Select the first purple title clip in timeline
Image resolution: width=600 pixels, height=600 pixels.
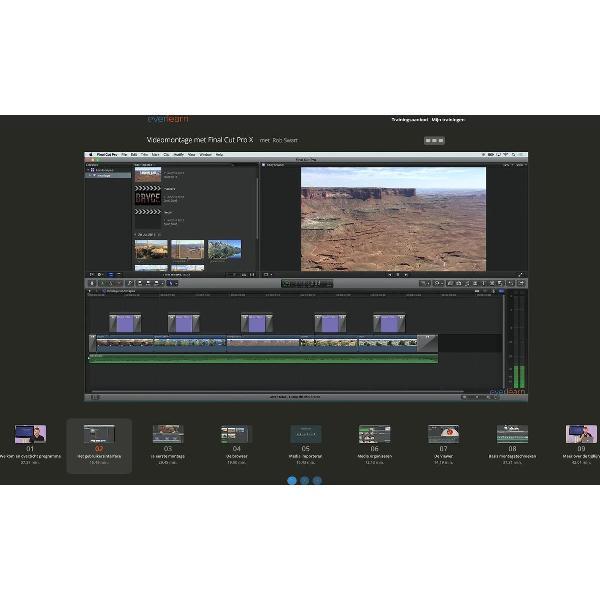click(x=125, y=323)
